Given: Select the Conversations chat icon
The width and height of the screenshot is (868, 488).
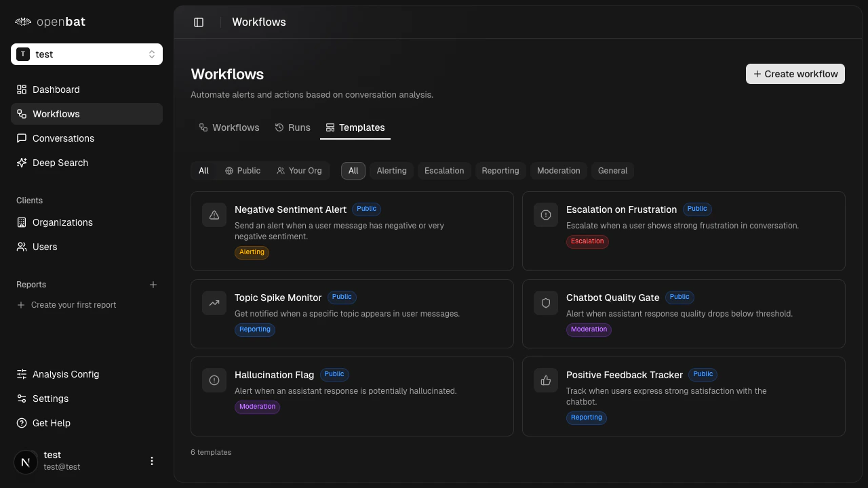Looking at the screenshot, I should point(22,138).
